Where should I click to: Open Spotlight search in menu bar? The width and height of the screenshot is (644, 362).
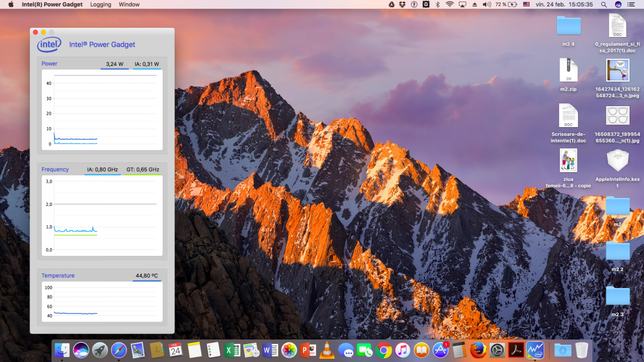pos(604,4)
